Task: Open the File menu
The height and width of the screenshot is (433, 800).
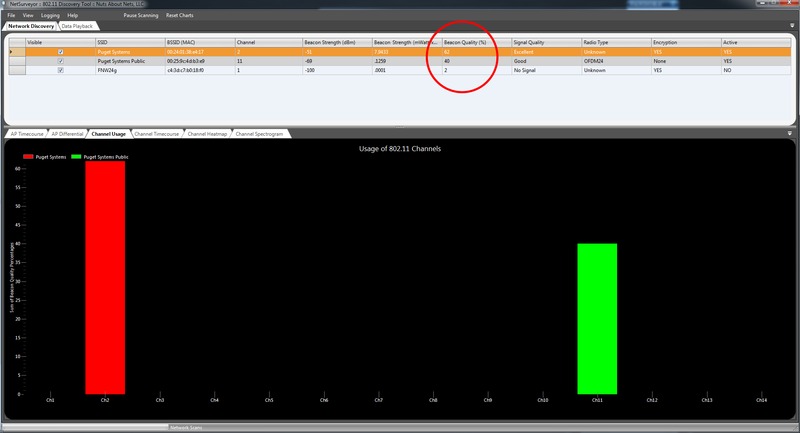Action: [x=11, y=16]
